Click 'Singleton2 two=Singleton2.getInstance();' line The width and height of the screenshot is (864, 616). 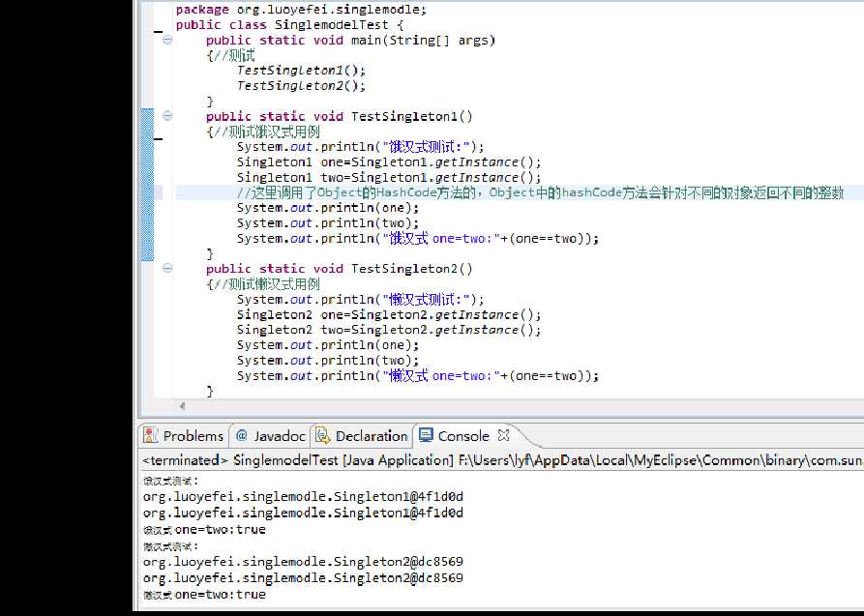[x=389, y=330]
